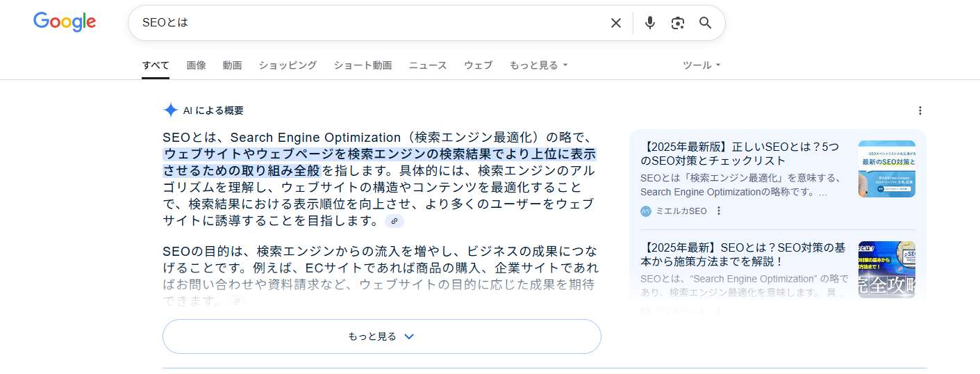The image size is (980, 374).
Task: Open 【2025年最新版】正しいSEOとは？ article link
Action: pyautogui.click(x=740, y=154)
